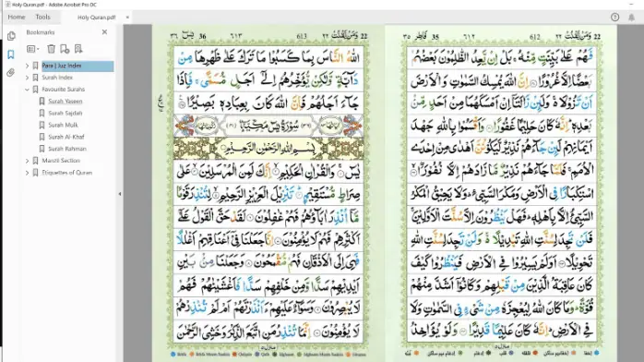This screenshot has height=362, width=644.
Task: Open the Surah Index bookmark
Action: 57,78
